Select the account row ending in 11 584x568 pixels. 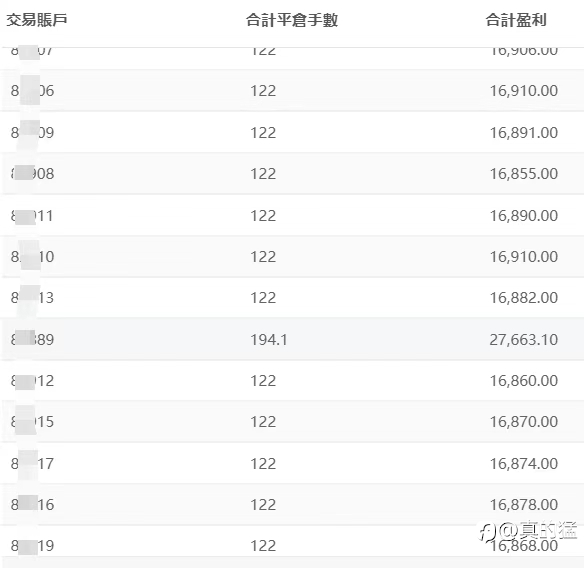(292, 215)
